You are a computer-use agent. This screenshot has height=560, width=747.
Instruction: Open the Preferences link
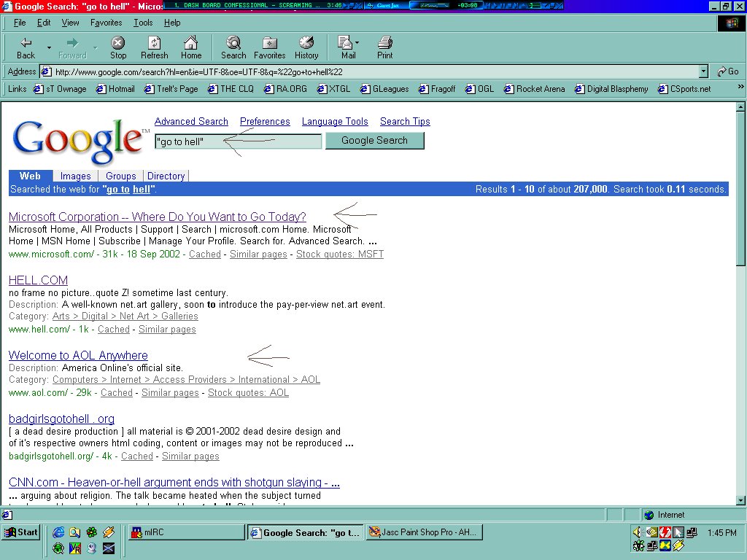tap(265, 122)
